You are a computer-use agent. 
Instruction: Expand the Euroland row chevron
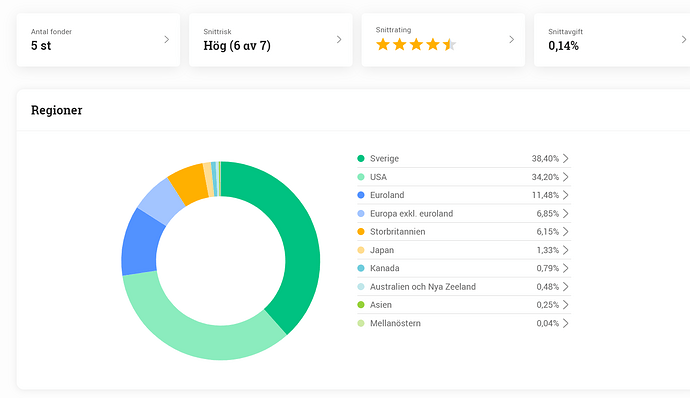click(x=566, y=195)
